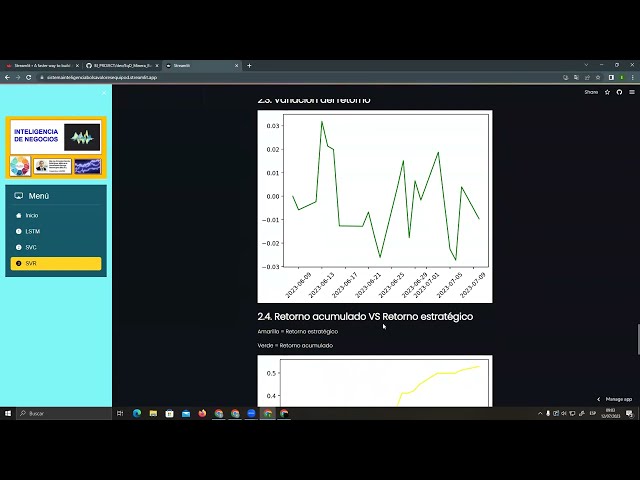Select LSTM in the sidebar menu
Image resolution: width=640 pixels, height=480 pixels.
click(x=56, y=231)
